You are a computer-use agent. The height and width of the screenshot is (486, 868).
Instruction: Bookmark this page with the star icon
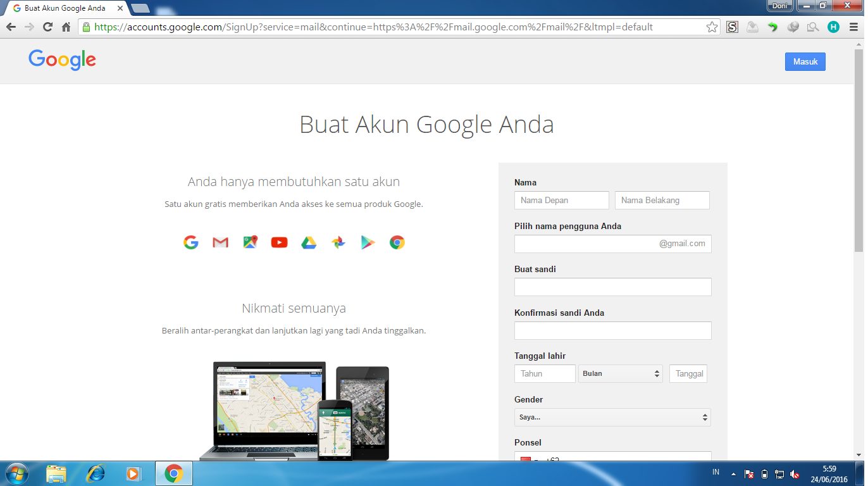[x=712, y=27]
